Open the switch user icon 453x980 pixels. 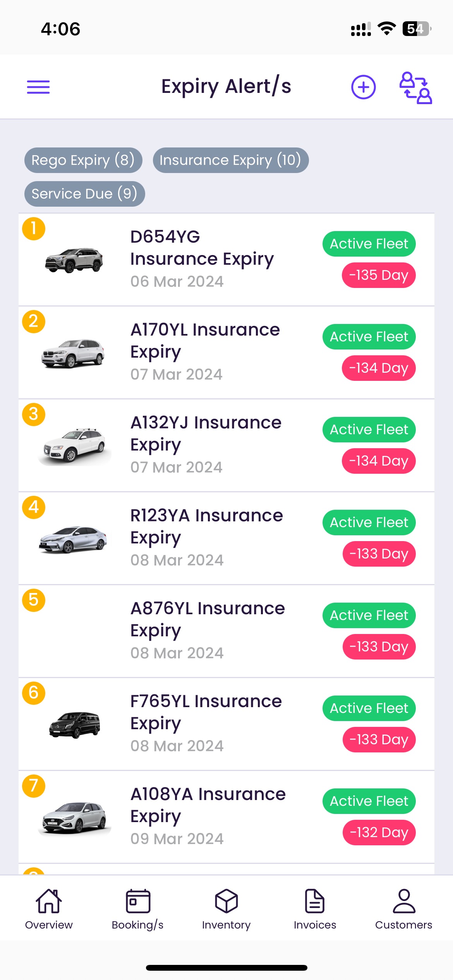coord(415,88)
